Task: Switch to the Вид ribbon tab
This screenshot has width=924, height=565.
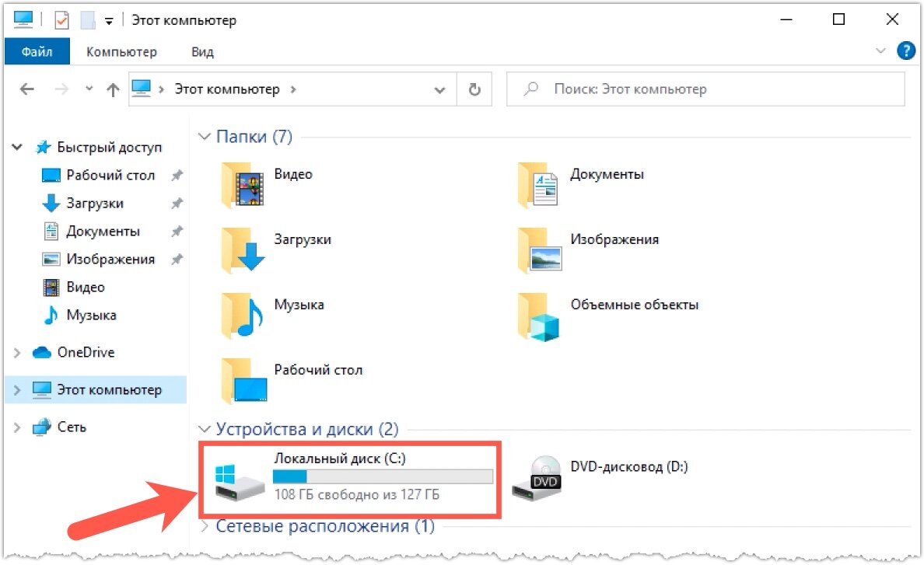Action: pos(201,51)
